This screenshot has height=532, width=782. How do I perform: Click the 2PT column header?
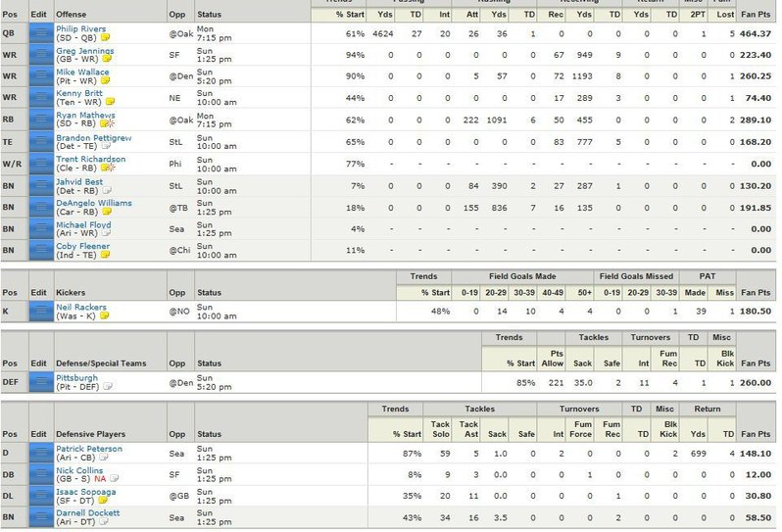[x=698, y=15]
